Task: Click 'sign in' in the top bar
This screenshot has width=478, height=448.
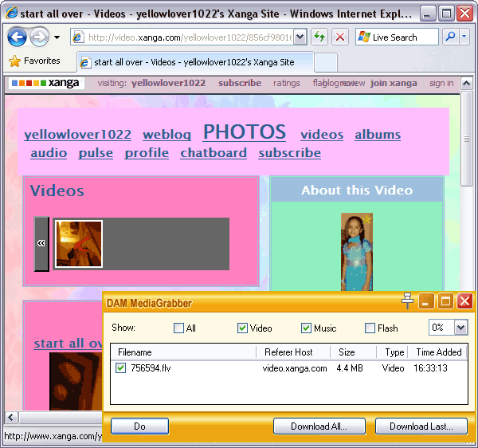Action: (441, 83)
